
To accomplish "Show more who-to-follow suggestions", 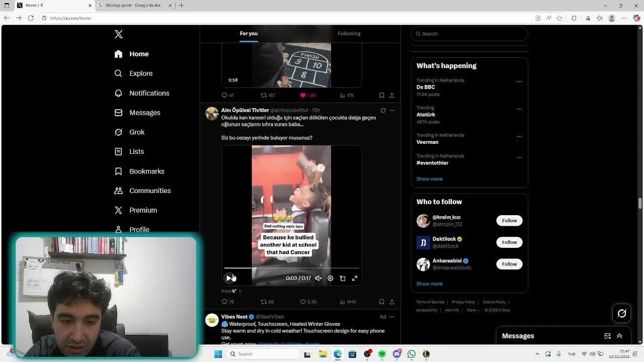I will click(x=430, y=284).
